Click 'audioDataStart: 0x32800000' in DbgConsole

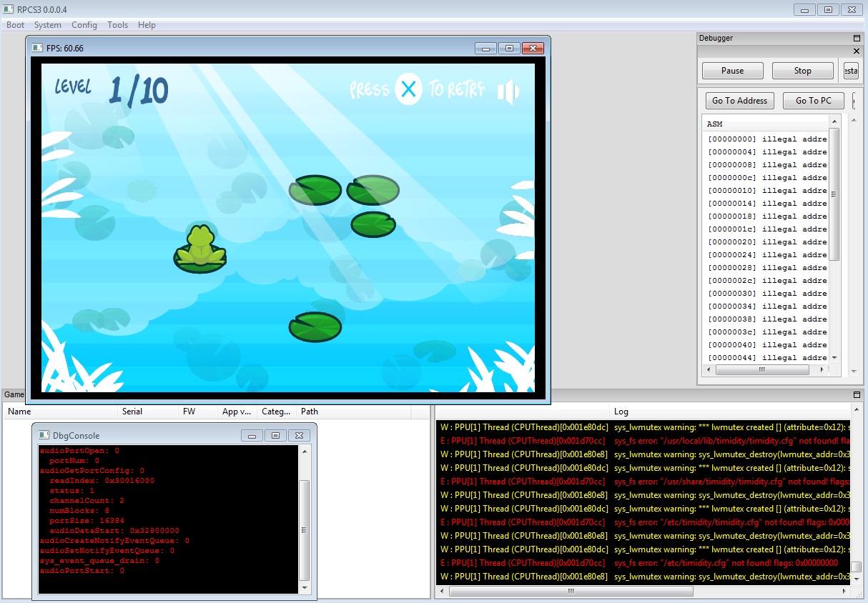(x=114, y=531)
